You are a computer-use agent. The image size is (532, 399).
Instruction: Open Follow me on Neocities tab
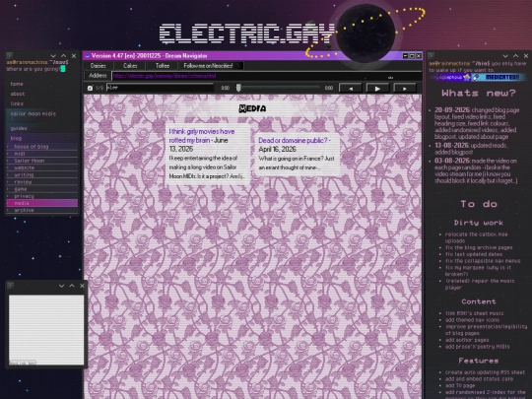211,66
